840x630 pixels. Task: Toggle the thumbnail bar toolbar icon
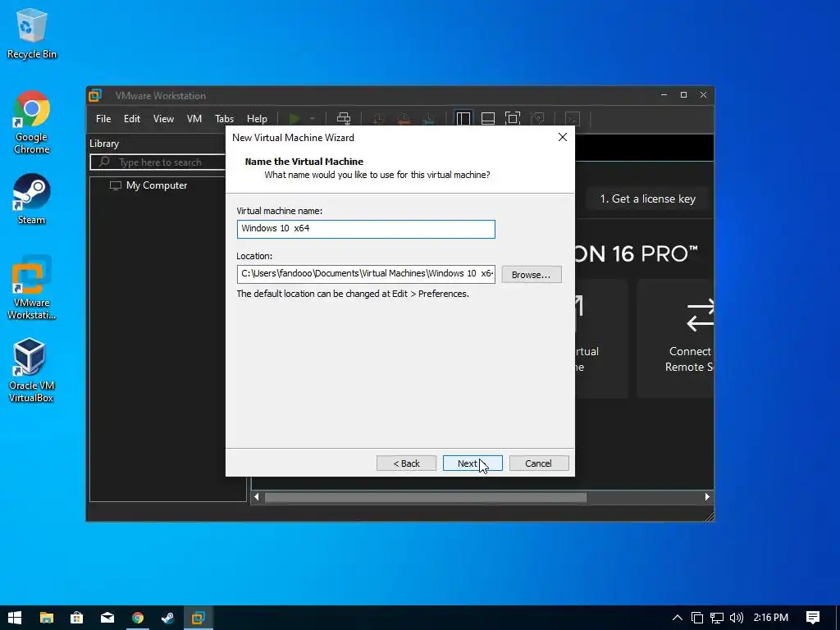pyautogui.click(x=488, y=118)
